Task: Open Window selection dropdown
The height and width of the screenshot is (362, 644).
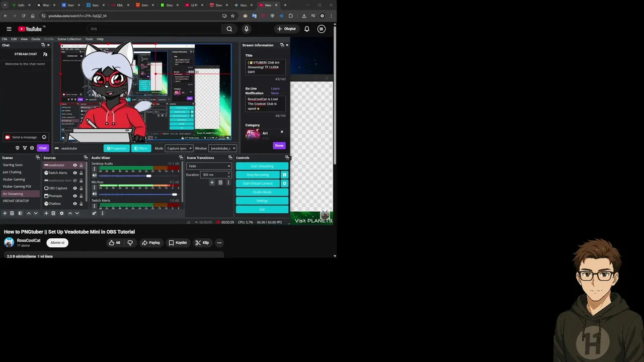Action: tap(222, 148)
